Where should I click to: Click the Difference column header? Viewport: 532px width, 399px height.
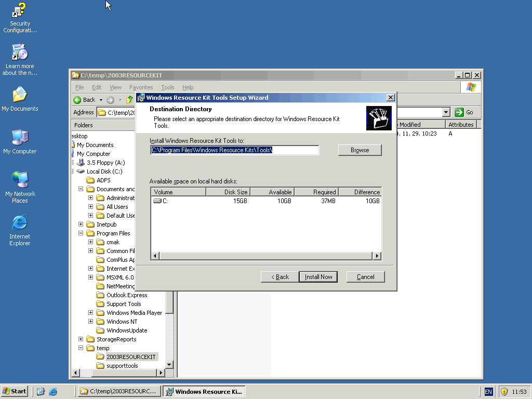click(360, 192)
